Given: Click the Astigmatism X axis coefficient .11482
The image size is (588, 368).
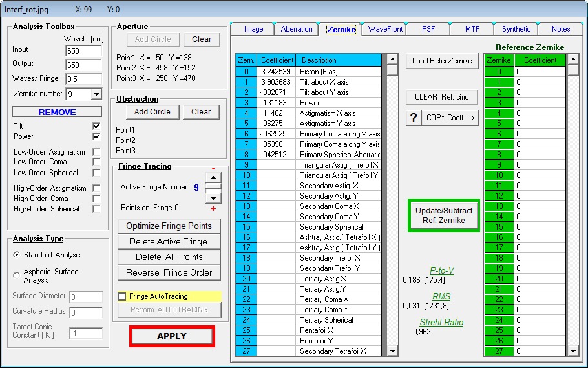Looking at the screenshot, I should click(x=277, y=113).
